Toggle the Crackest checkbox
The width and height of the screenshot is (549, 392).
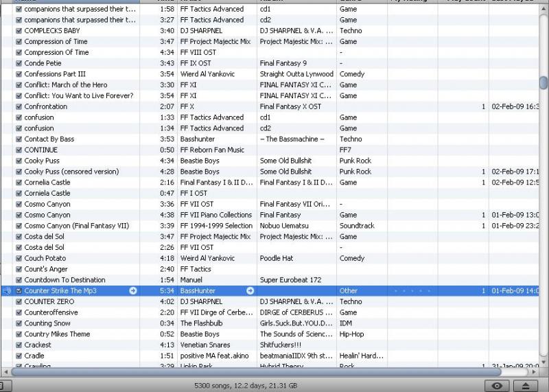(x=19, y=345)
